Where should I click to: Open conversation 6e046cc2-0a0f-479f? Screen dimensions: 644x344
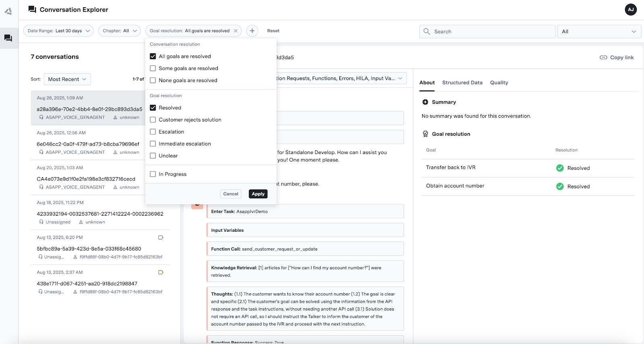tap(88, 142)
